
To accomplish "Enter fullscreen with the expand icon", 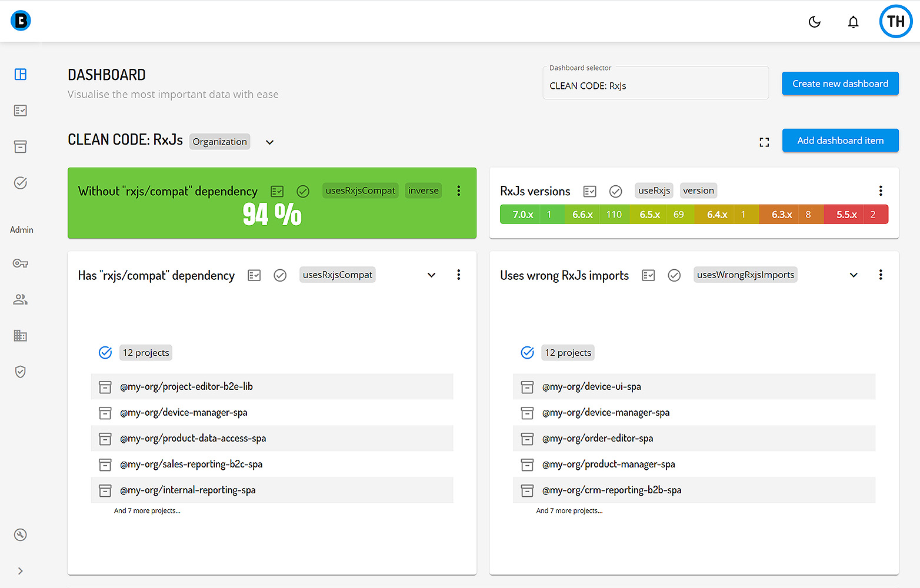I will (x=764, y=142).
